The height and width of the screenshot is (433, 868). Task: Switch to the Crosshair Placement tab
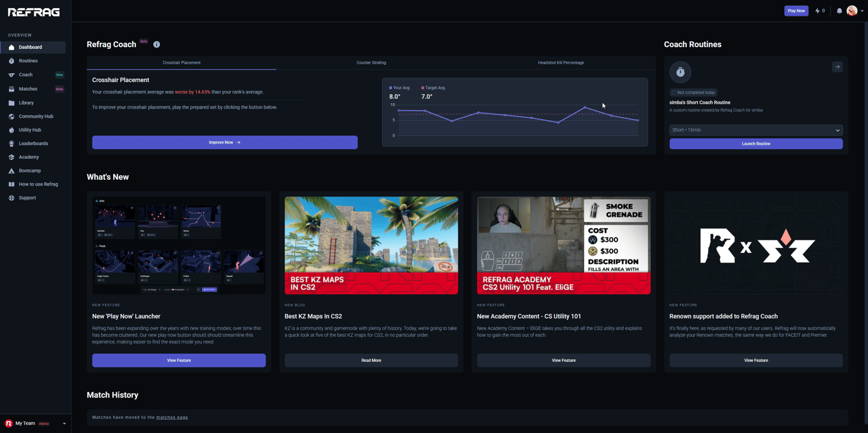point(182,63)
